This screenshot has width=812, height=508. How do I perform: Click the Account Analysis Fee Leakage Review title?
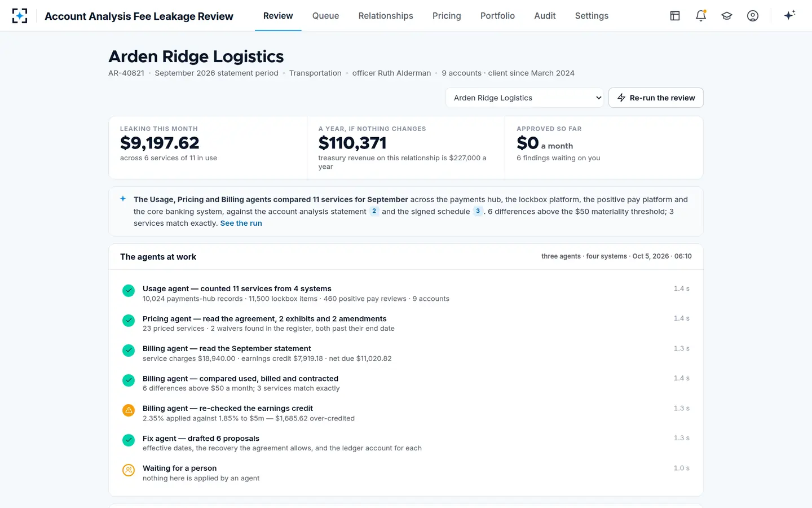(x=139, y=16)
